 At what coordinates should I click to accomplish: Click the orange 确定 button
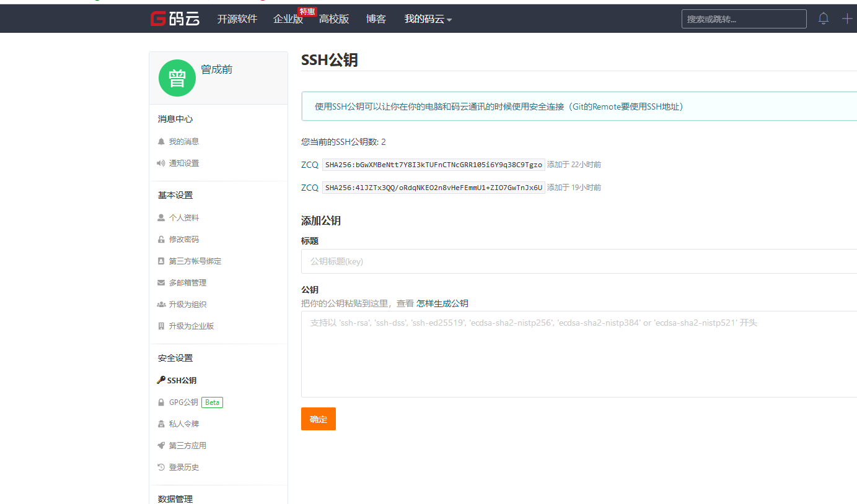[x=319, y=419]
